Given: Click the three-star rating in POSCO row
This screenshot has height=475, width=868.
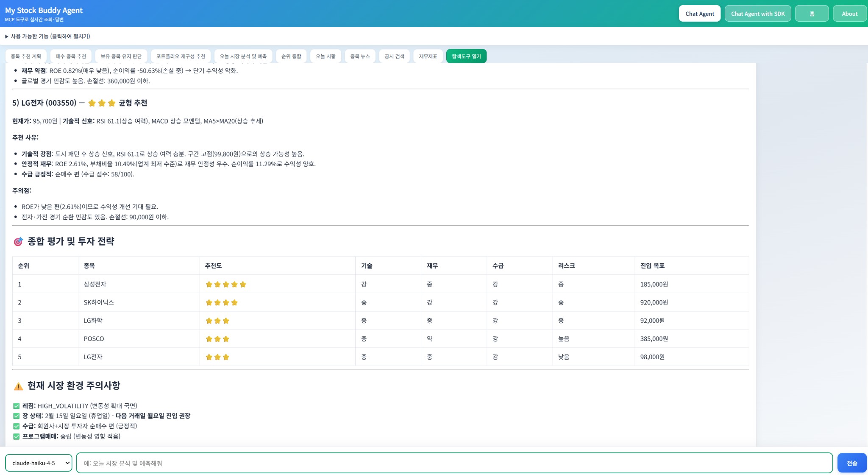Looking at the screenshot, I should click(x=217, y=339).
